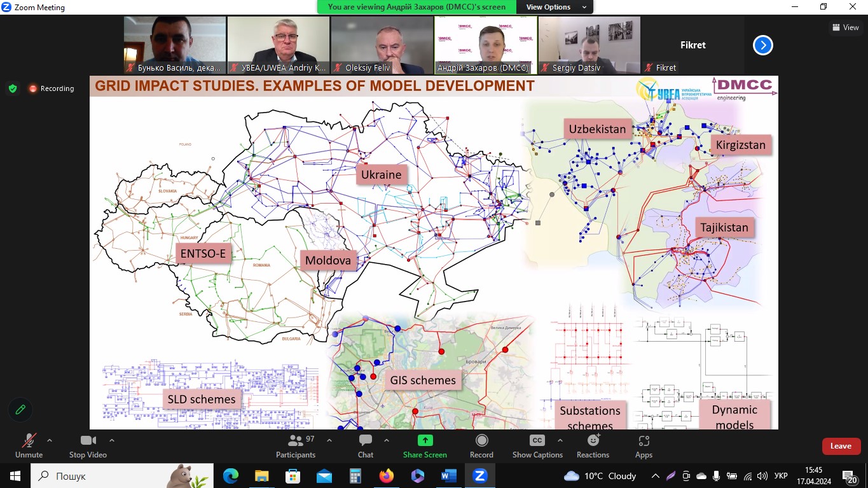Select Бунько Василь video thumbnail

tap(175, 45)
